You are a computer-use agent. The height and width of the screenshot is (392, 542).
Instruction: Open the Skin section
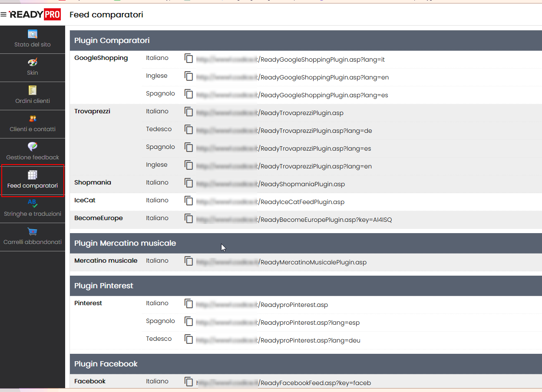[33, 68]
